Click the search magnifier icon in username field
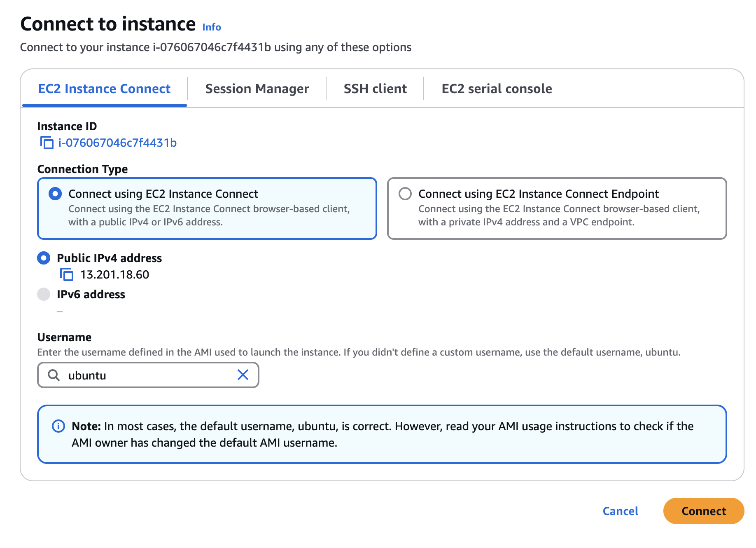Image resolution: width=756 pixels, height=548 pixels. tap(54, 375)
